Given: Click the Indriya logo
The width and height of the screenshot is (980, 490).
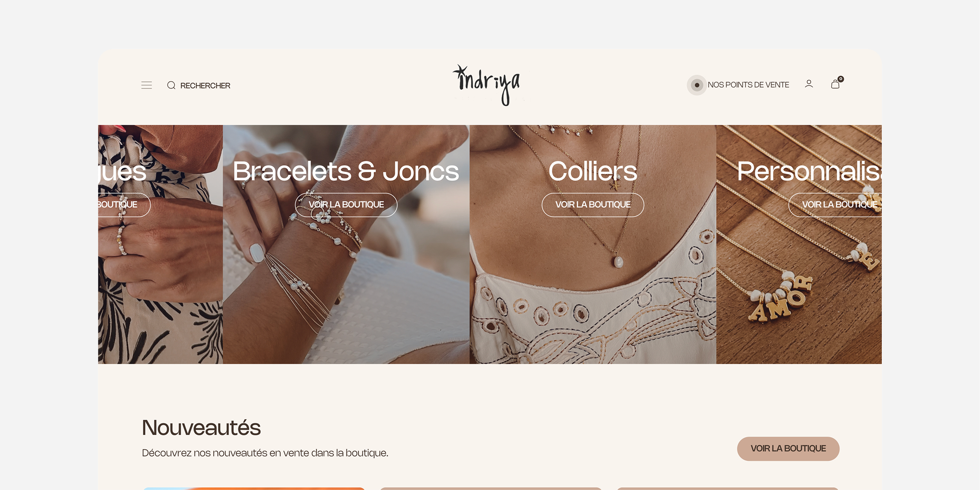Looking at the screenshot, I should click(487, 85).
